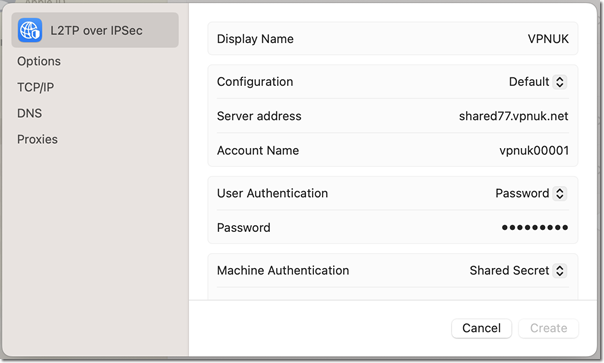Click the Create button

pyautogui.click(x=549, y=328)
